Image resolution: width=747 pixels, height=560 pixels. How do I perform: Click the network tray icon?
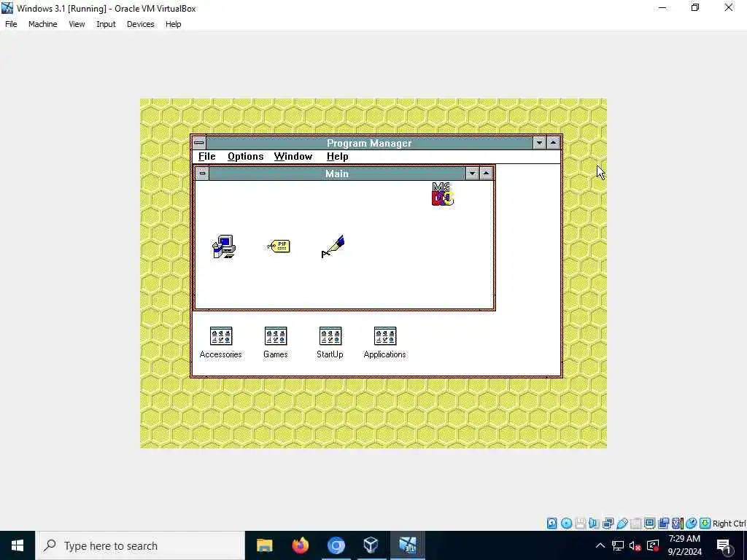(618, 545)
